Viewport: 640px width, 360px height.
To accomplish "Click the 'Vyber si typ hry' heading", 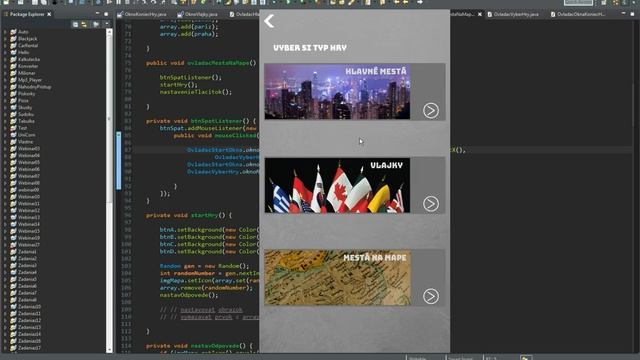I will tap(310, 48).
